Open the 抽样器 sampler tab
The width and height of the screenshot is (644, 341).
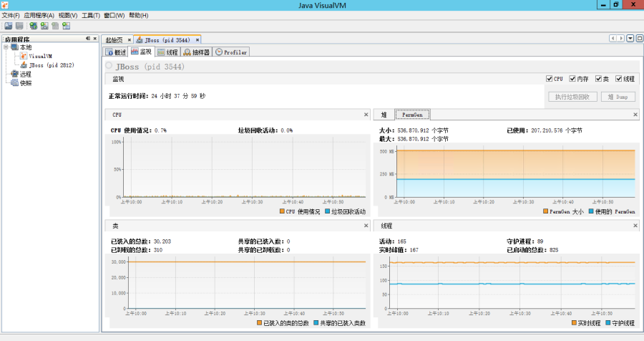pos(196,52)
